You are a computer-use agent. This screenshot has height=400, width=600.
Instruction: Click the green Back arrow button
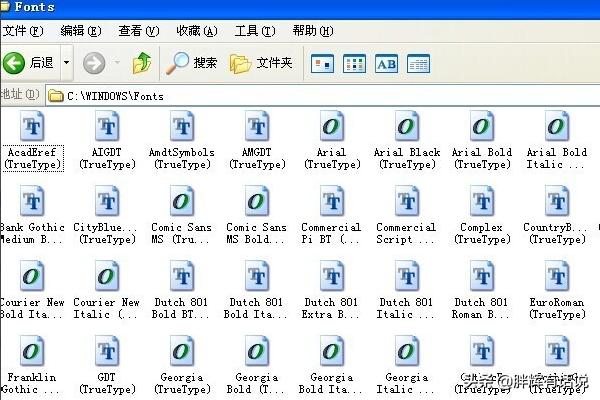tap(14, 63)
